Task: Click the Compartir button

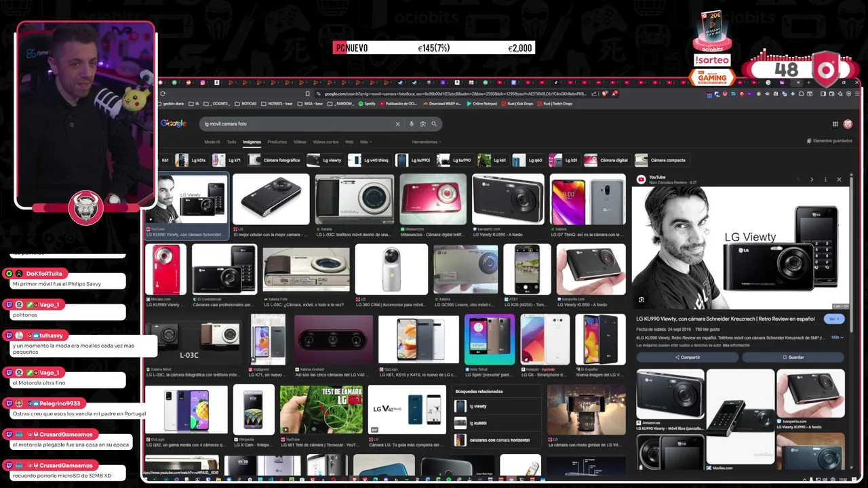Action: point(686,357)
